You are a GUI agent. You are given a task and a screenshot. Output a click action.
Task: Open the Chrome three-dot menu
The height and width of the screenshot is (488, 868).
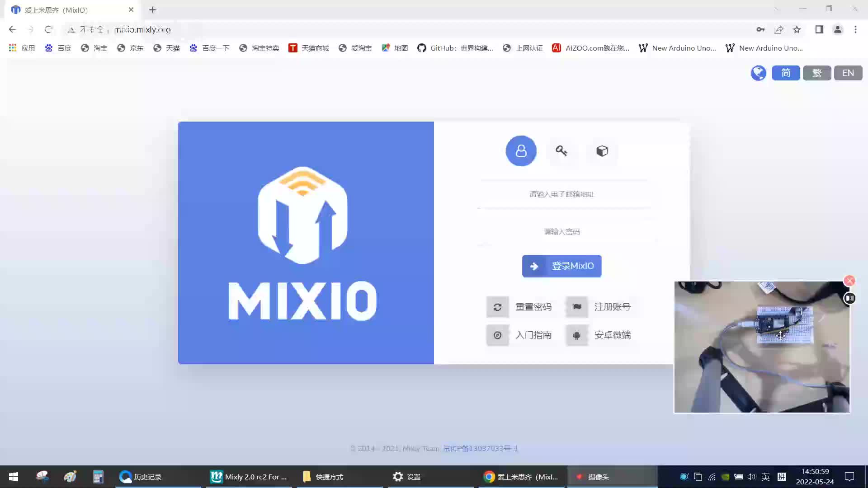click(x=855, y=29)
